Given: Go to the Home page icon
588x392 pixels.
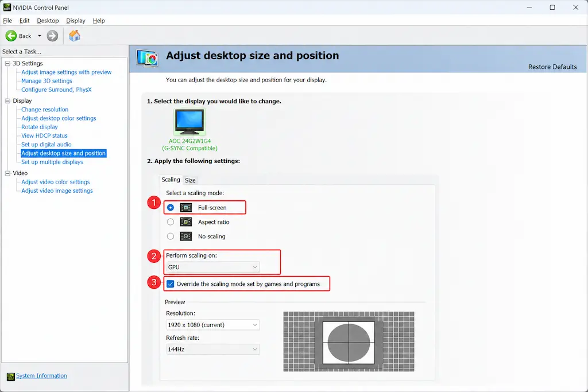Looking at the screenshot, I should pos(75,36).
